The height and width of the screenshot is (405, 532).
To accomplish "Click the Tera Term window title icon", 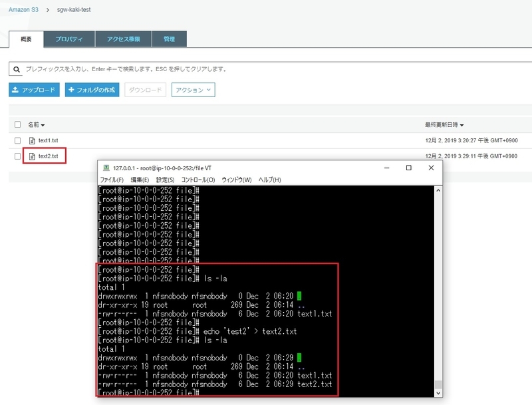I will (x=106, y=168).
